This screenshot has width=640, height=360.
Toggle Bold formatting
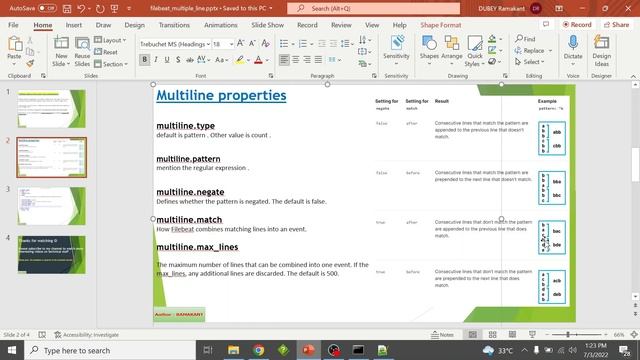(x=144, y=60)
